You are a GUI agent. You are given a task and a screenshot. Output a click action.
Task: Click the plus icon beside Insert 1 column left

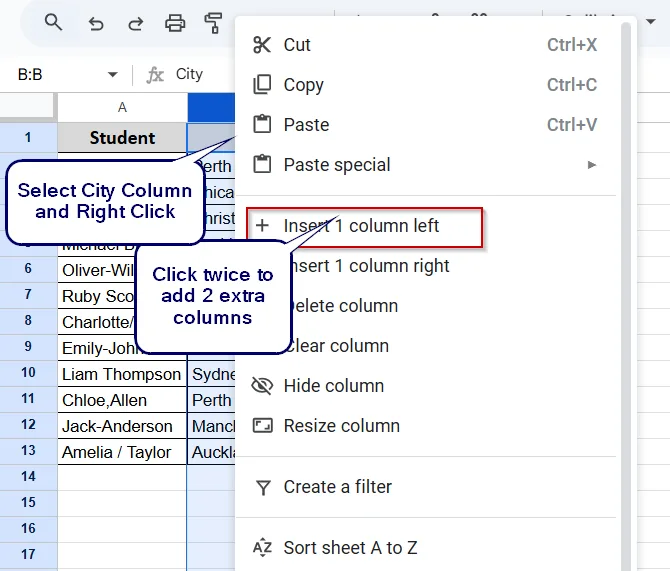(x=262, y=225)
